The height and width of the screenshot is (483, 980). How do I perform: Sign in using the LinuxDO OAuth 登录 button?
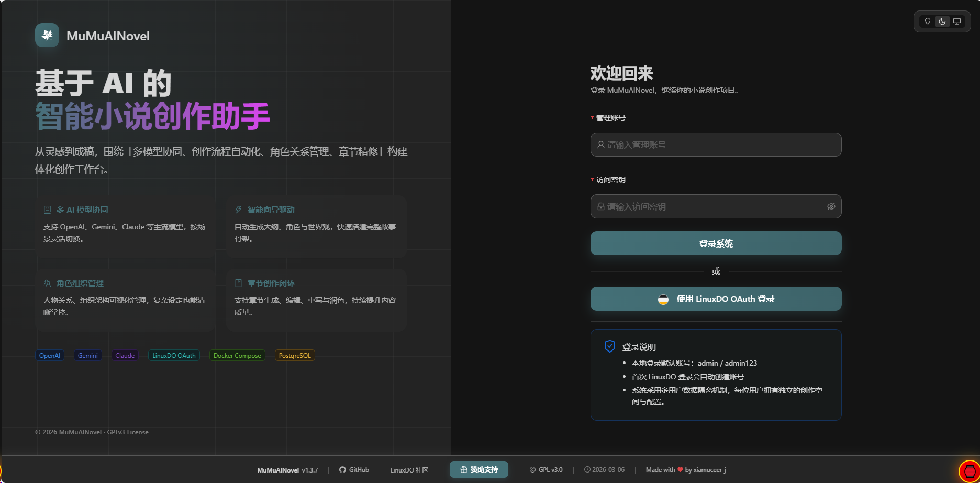[x=716, y=299]
